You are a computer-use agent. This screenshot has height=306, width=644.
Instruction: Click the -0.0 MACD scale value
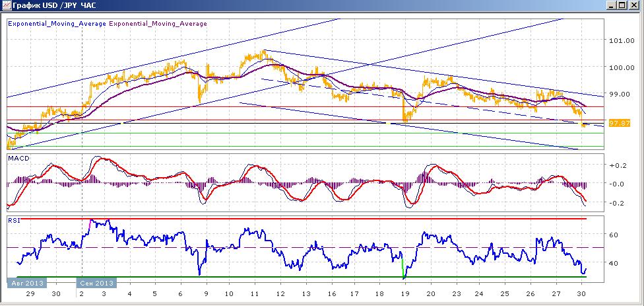tap(618, 184)
